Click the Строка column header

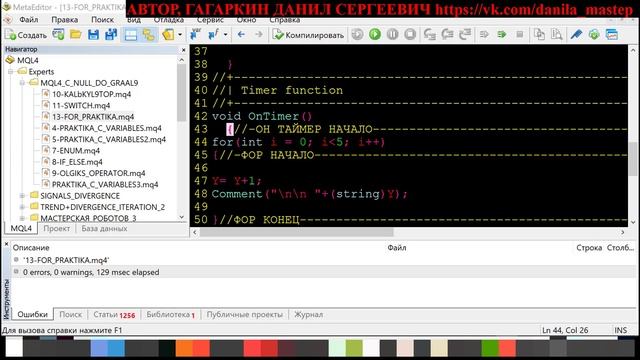(589, 248)
